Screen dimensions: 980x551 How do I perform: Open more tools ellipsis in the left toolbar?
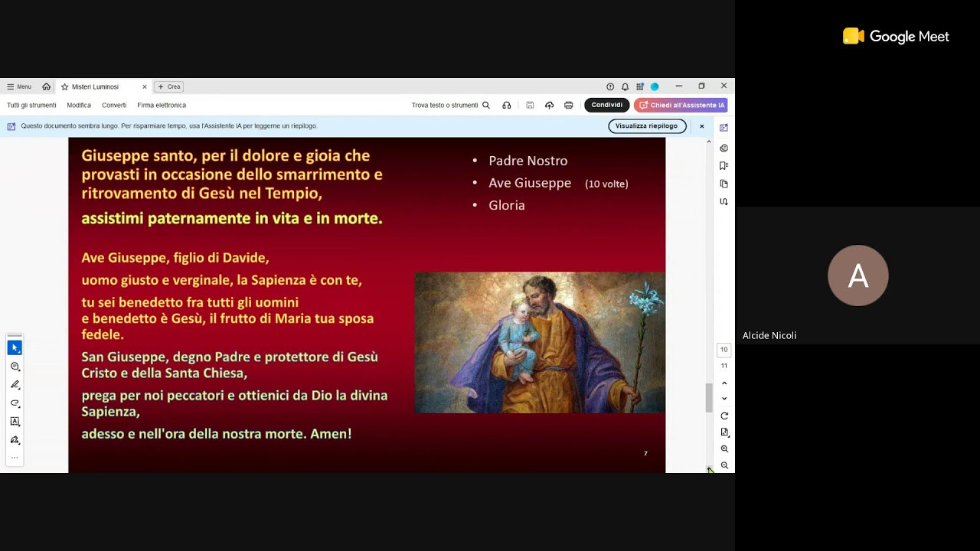click(15, 458)
